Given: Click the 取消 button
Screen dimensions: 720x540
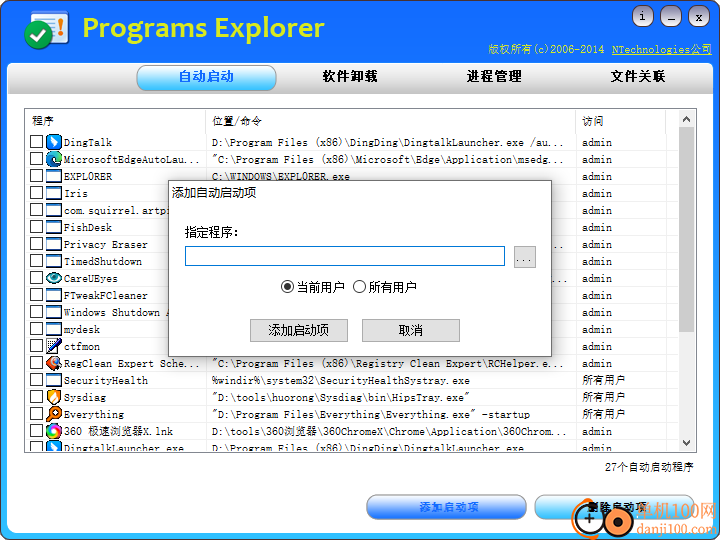Looking at the screenshot, I should pyautogui.click(x=411, y=330).
